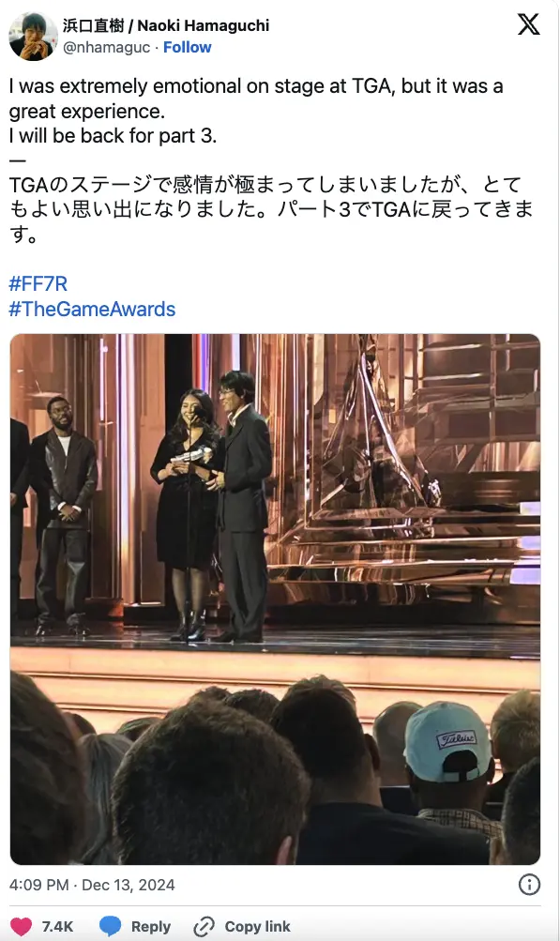Screen dimensions: 560x941
Task: Open the stage photo attachment
Action: pyautogui.click(x=275, y=599)
